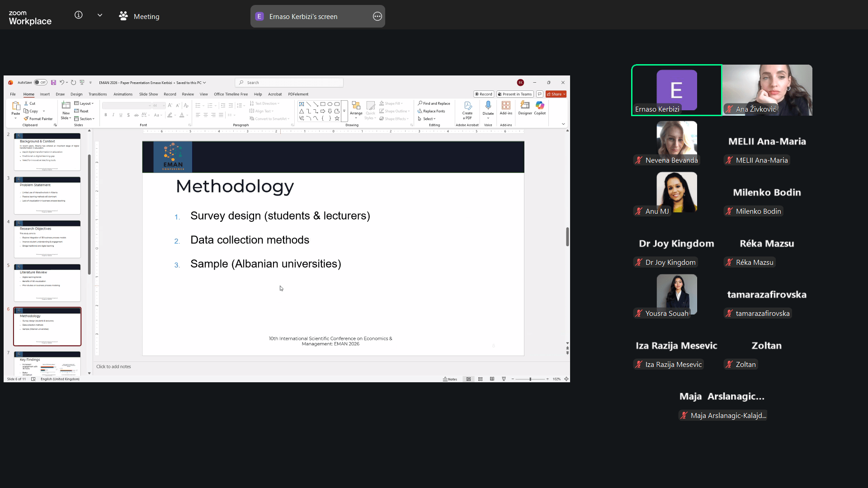868x488 pixels.
Task: Switch to Slide Sorter view icon
Action: click(x=480, y=379)
